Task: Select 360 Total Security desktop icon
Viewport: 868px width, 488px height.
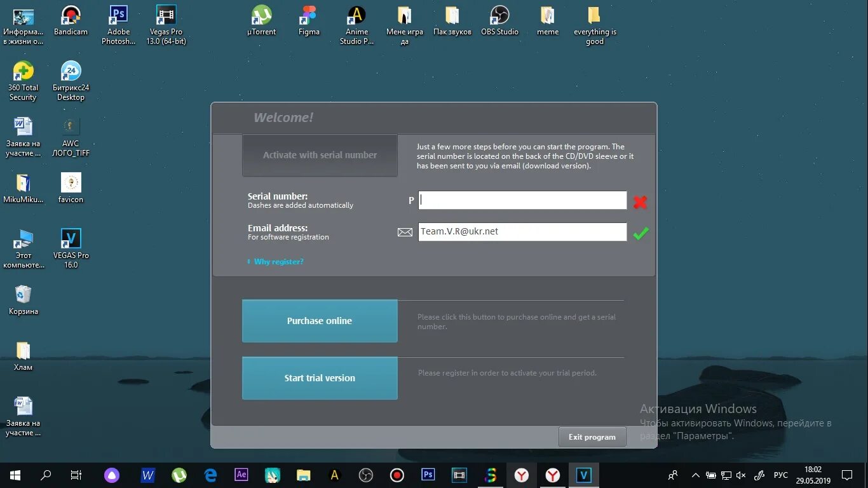Action: coord(23,81)
